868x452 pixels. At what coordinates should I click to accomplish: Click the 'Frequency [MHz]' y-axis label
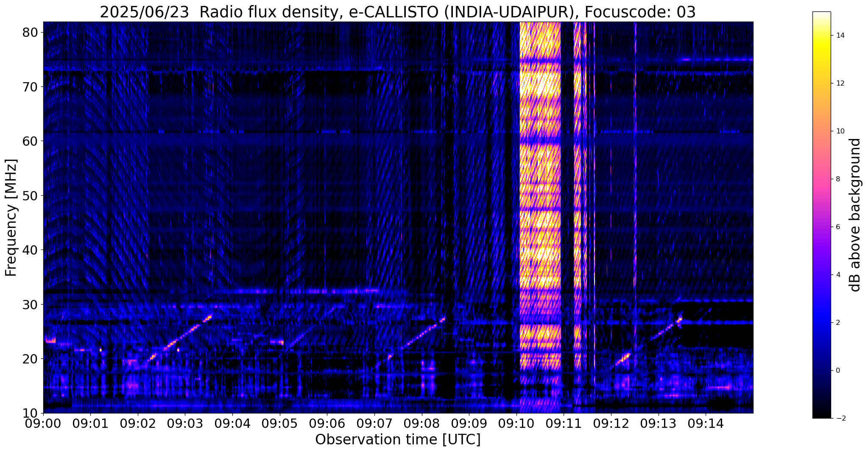(x=11, y=218)
